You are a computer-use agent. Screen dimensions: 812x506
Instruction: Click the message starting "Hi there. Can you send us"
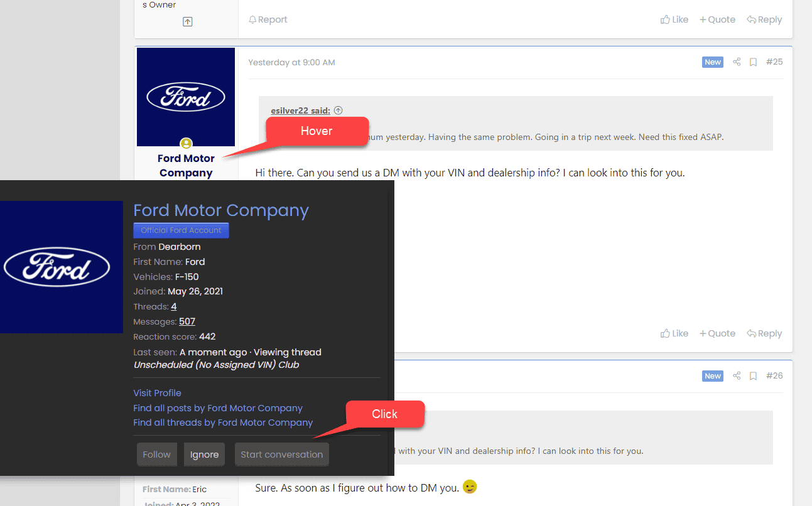(x=470, y=173)
